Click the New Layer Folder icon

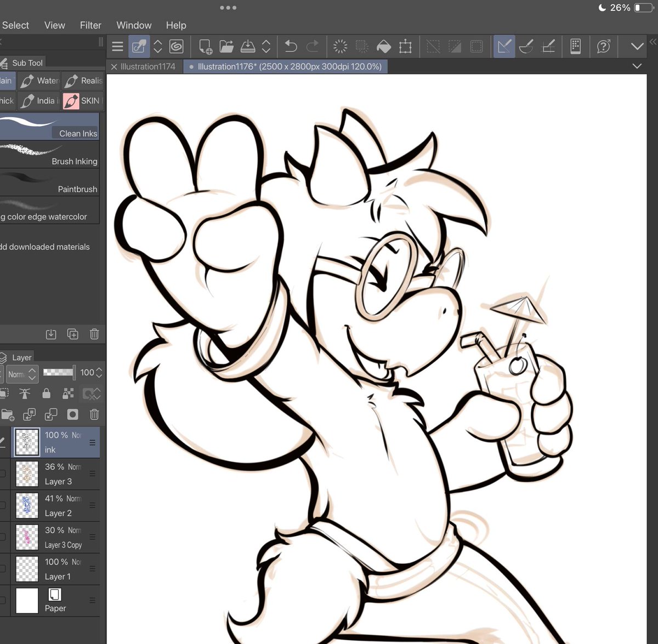[x=8, y=414]
